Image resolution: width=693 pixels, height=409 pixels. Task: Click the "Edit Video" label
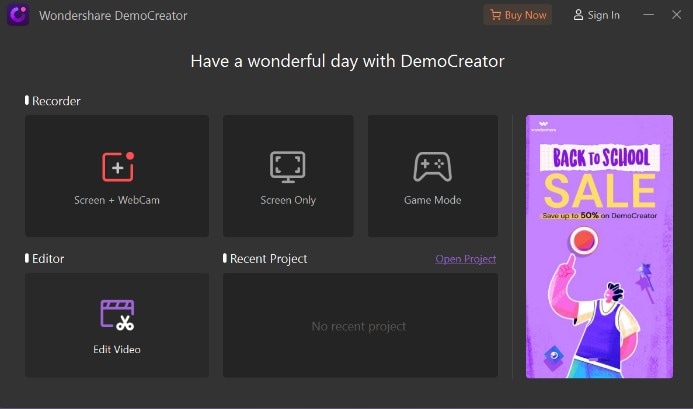117,349
